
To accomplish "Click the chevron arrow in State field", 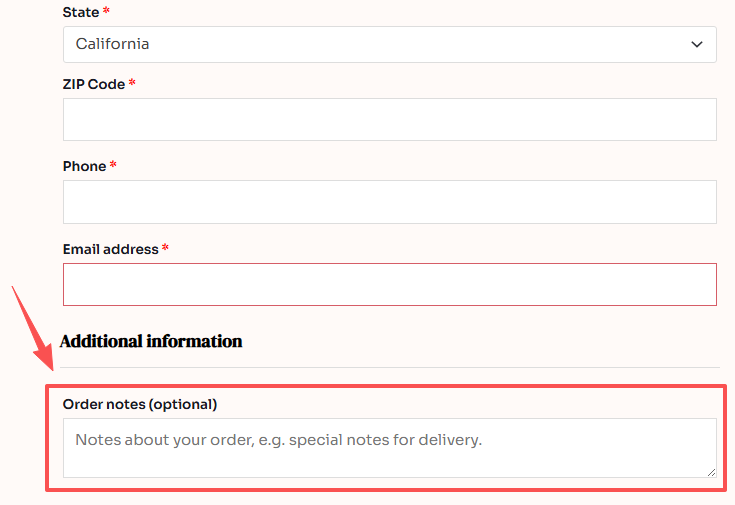I will coord(697,44).
